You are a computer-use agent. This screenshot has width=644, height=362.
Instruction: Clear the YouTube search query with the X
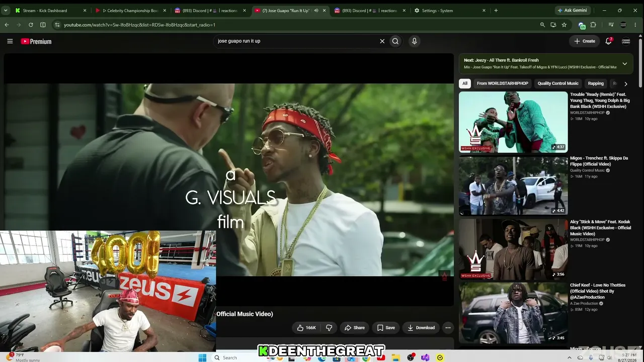point(382,41)
